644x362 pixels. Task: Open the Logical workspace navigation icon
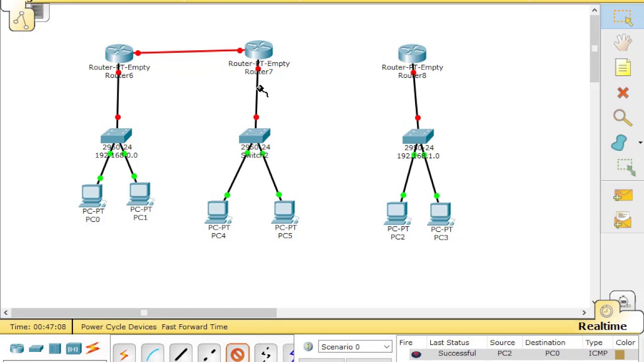pyautogui.click(x=22, y=19)
